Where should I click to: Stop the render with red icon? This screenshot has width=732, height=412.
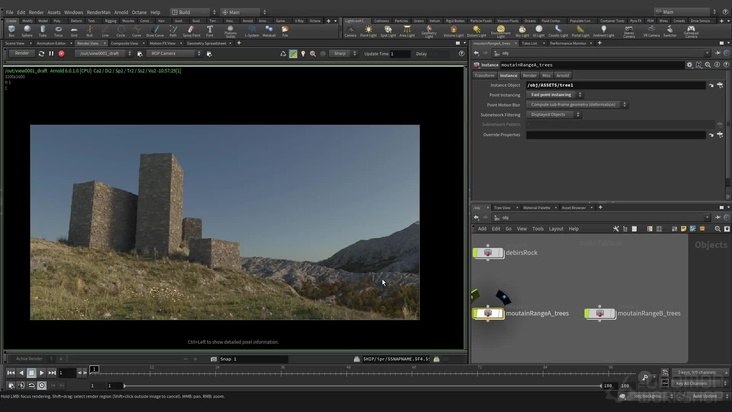click(61, 53)
